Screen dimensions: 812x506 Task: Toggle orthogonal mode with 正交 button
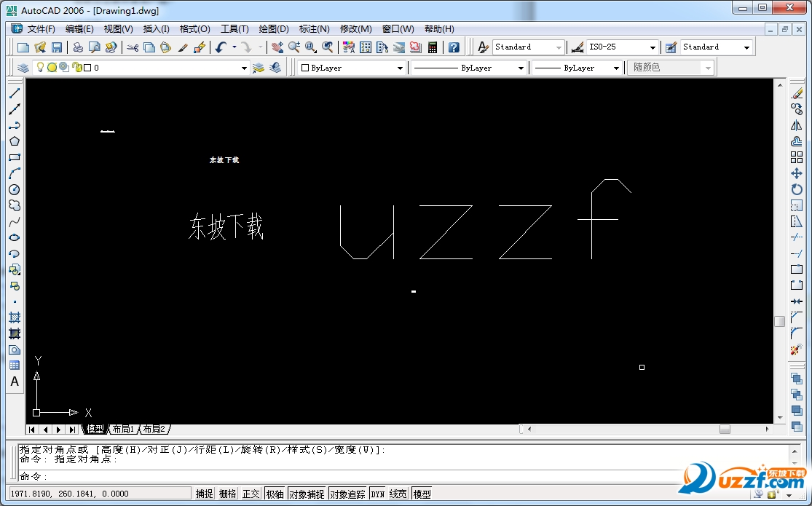251,493
